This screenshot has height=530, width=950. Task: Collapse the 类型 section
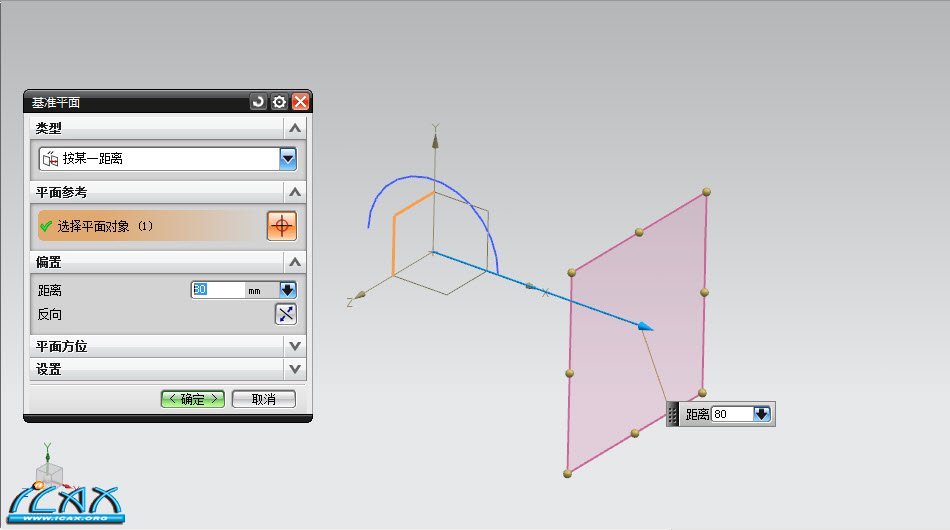coord(294,128)
